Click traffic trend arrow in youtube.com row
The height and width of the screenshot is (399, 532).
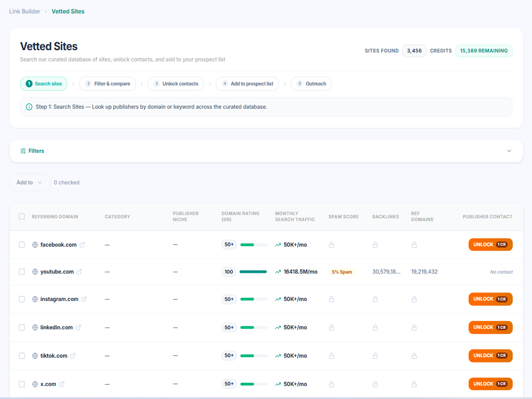coord(278,272)
